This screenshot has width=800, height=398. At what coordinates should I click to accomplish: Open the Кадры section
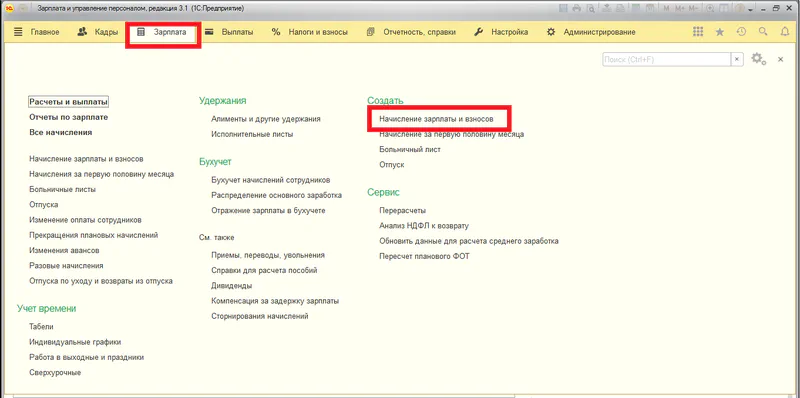click(106, 32)
